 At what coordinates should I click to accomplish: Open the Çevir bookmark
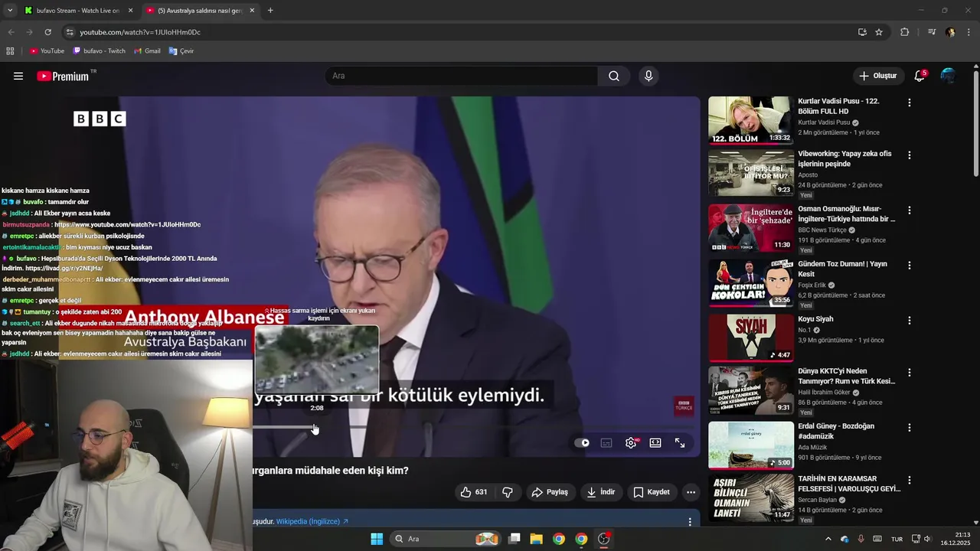pos(181,51)
